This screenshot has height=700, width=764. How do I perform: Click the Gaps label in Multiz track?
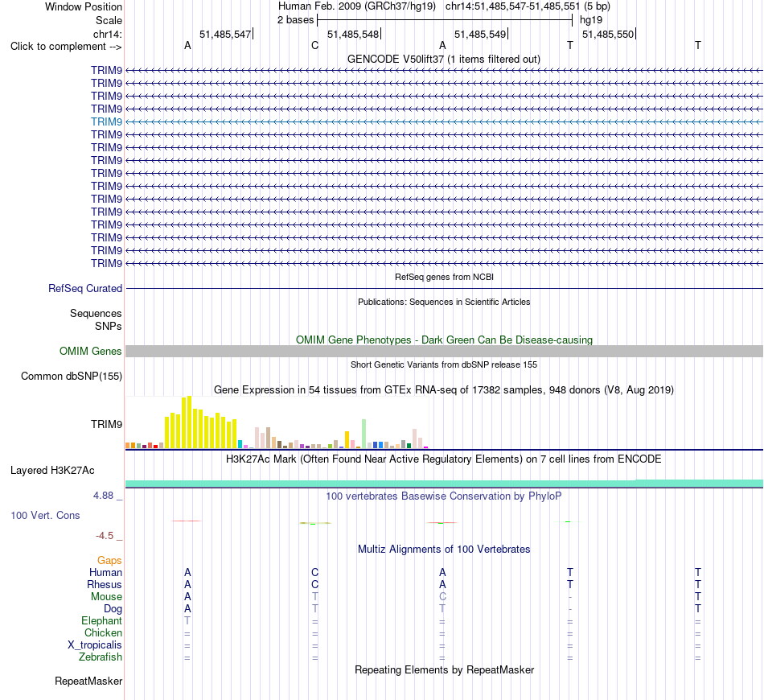click(x=109, y=561)
